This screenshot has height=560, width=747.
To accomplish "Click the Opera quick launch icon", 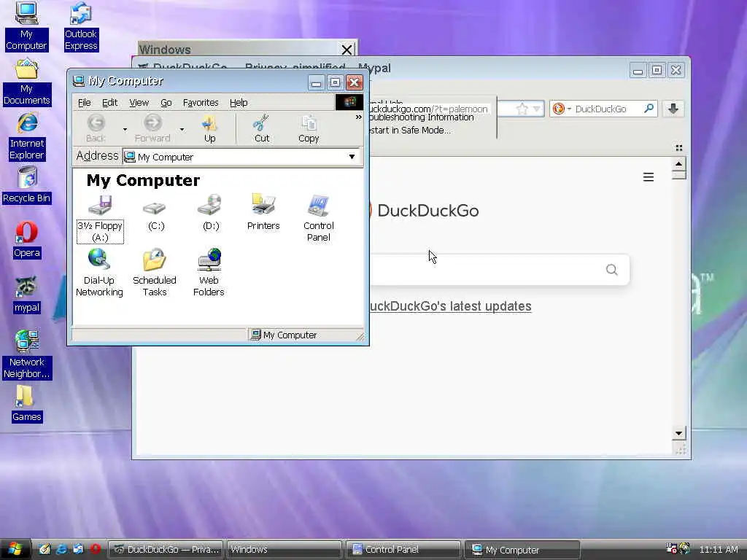I will click(x=95, y=549).
